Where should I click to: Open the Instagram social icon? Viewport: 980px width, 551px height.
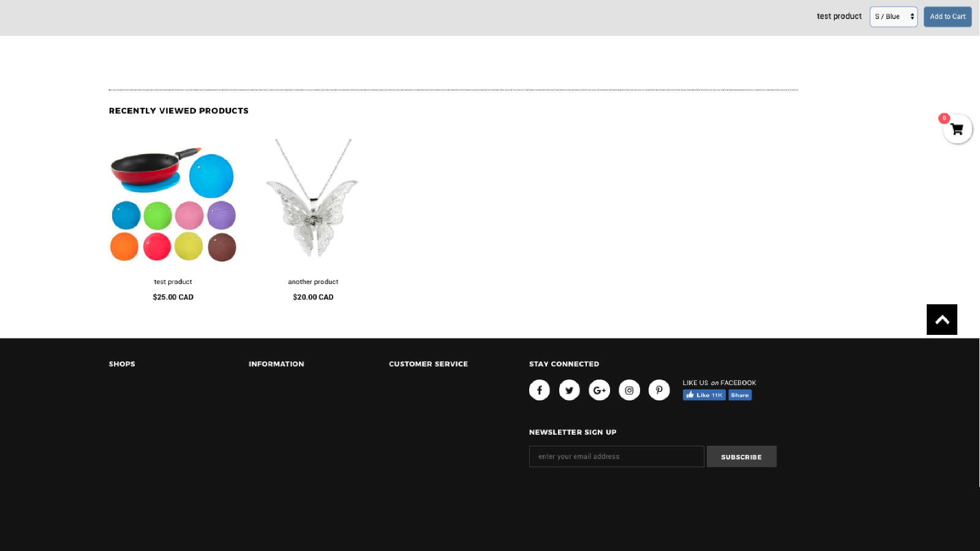629,389
